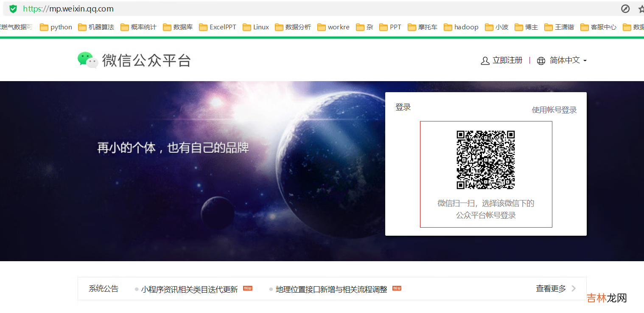The width and height of the screenshot is (644, 313).
Task: Click the slogan 再小的个体，也有自己的品牌
Action: pyautogui.click(x=173, y=148)
